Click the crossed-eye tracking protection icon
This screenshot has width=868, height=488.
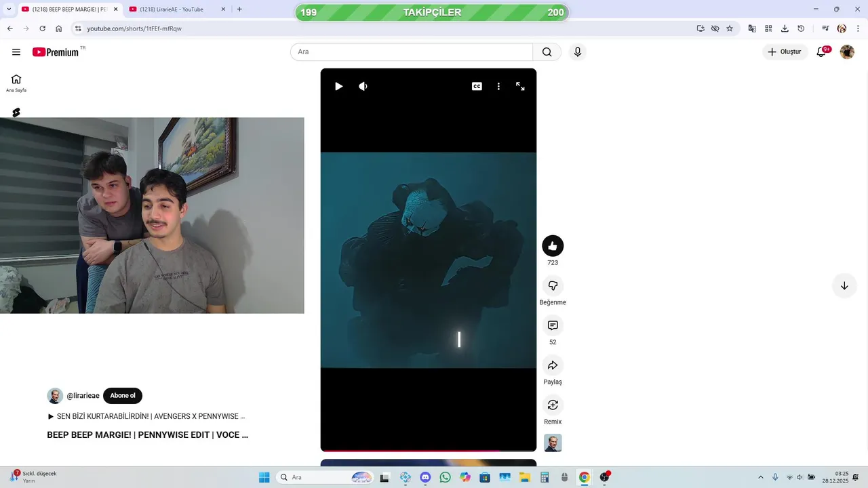[x=715, y=28]
